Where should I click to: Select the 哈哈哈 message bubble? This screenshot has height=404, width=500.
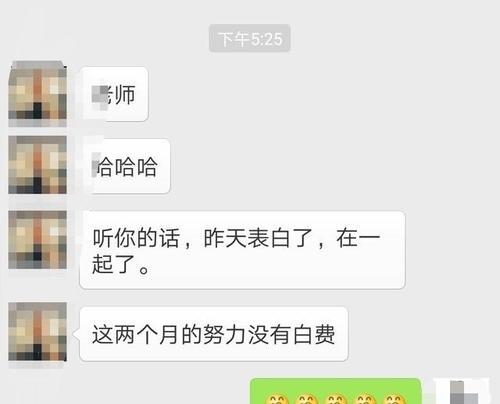point(125,166)
